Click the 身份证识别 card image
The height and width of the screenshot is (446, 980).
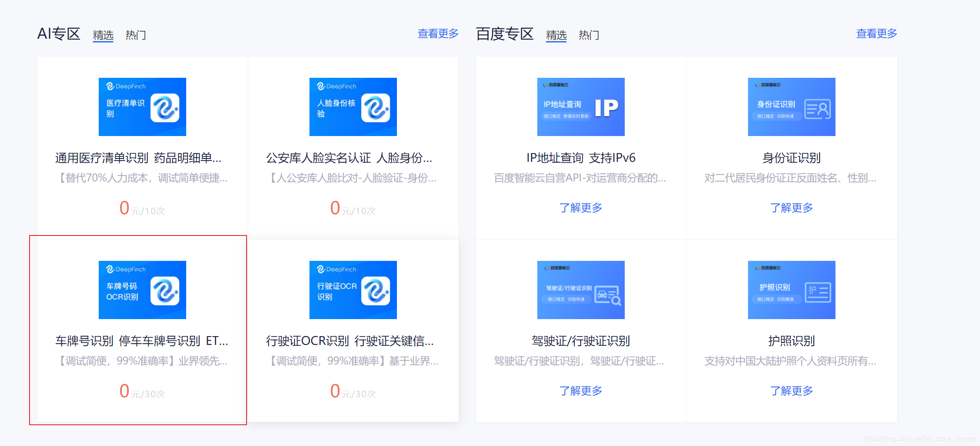tap(791, 107)
